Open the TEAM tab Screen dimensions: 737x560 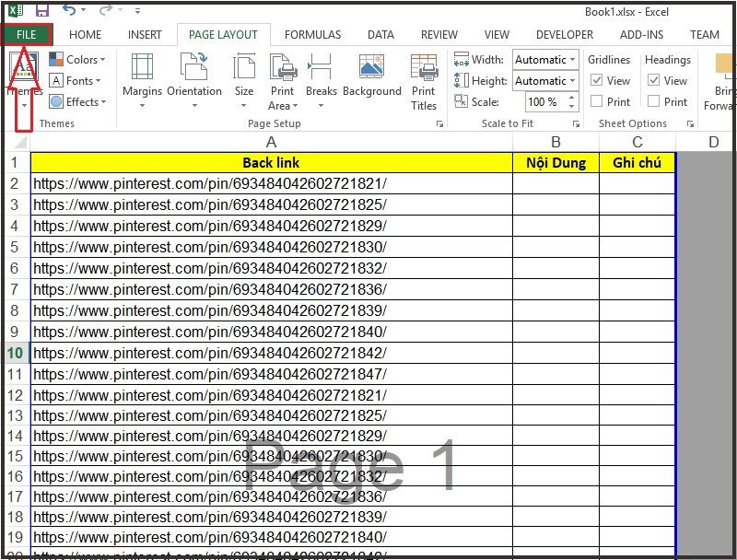click(705, 35)
